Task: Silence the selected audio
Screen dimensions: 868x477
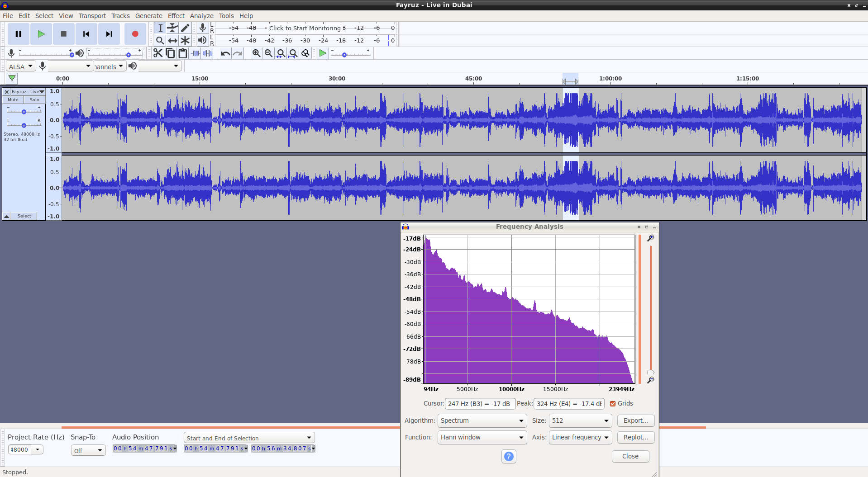Action: point(208,53)
